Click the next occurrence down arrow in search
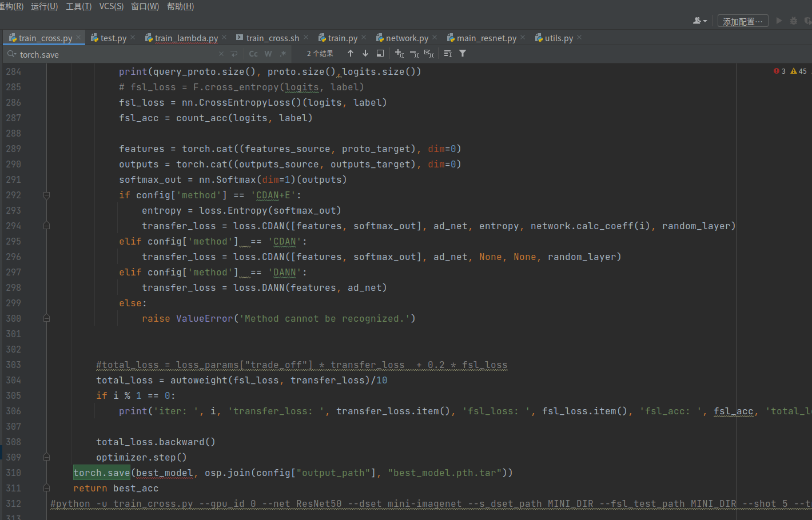The image size is (812, 520). coord(365,53)
